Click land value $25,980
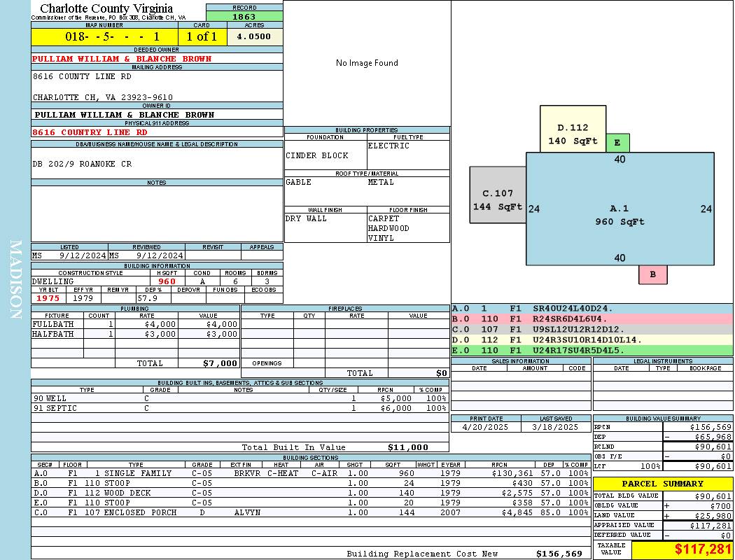This screenshot has height=560, width=735. tap(713, 515)
